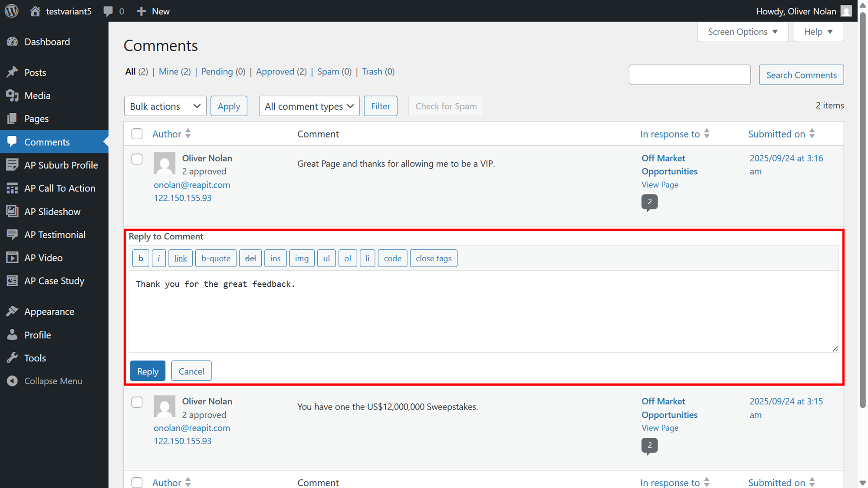868x488 pixels.
Task: Open the Media library icon in sidebar
Action: (12, 95)
